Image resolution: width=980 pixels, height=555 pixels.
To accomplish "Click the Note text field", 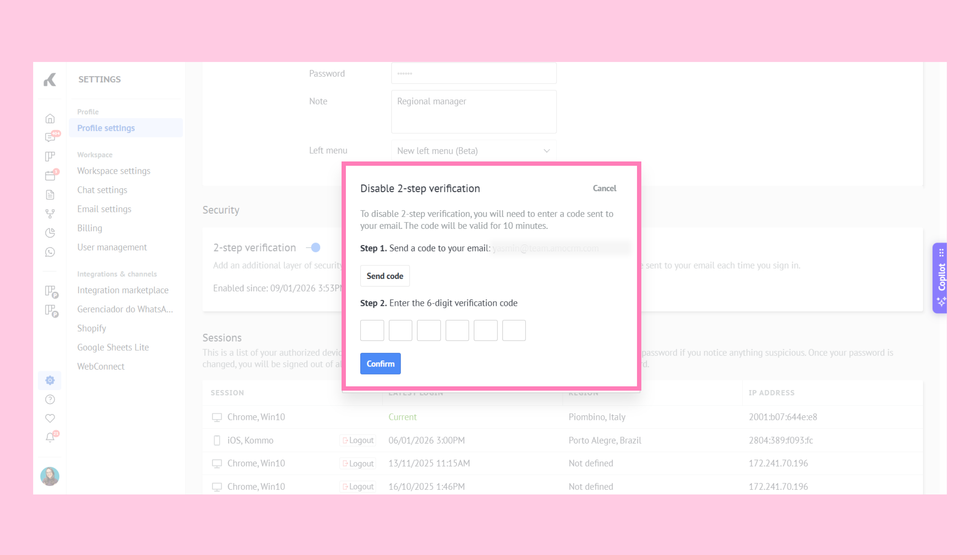I will [474, 112].
